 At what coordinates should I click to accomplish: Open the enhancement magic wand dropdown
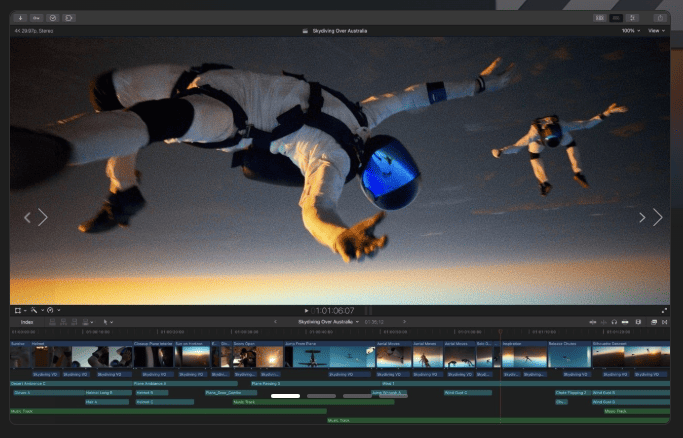point(37,310)
